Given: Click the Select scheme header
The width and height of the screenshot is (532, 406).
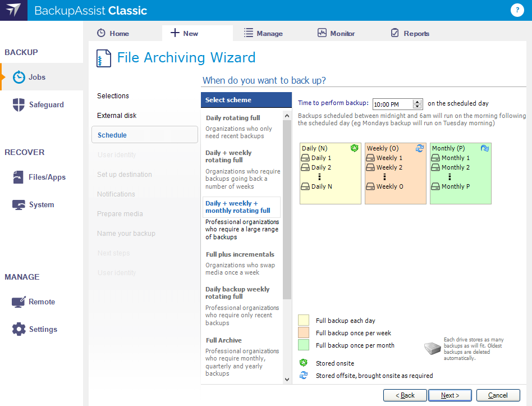Looking at the screenshot, I should (x=246, y=100).
